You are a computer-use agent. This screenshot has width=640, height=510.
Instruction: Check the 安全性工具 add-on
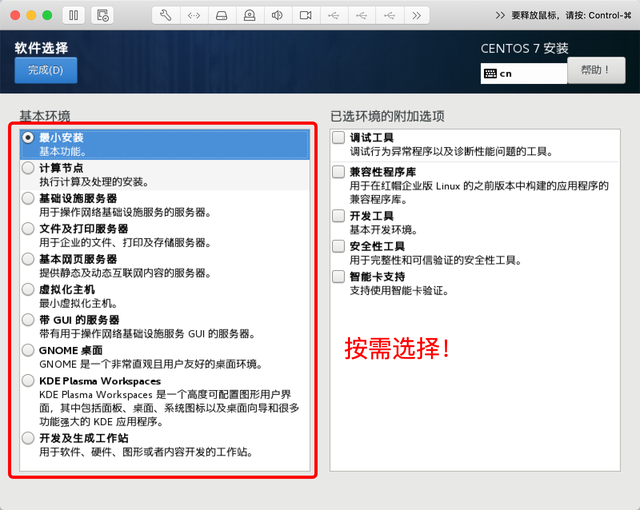pyautogui.click(x=338, y=246)
